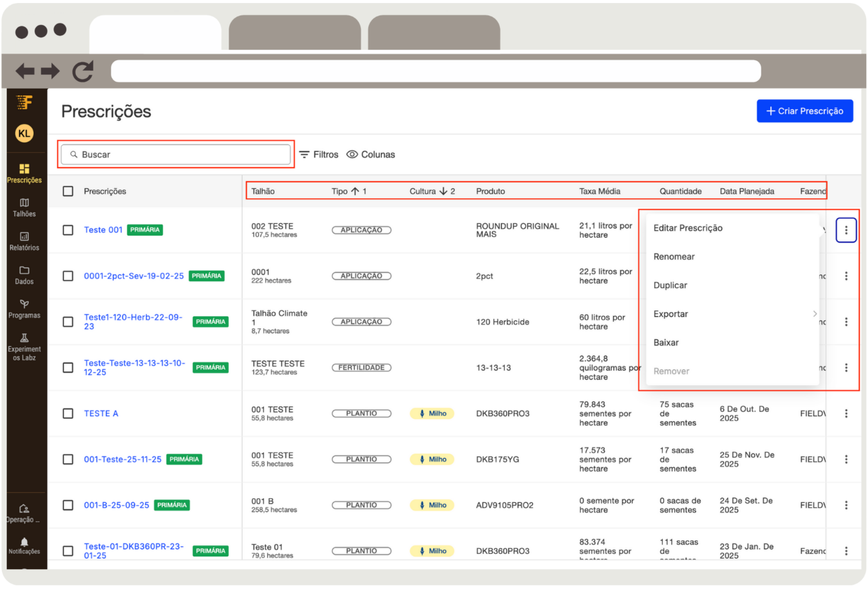This screenshot has width=868, height=599.
Task: Select Renomear from the context menu
Action: coord(674,257)
